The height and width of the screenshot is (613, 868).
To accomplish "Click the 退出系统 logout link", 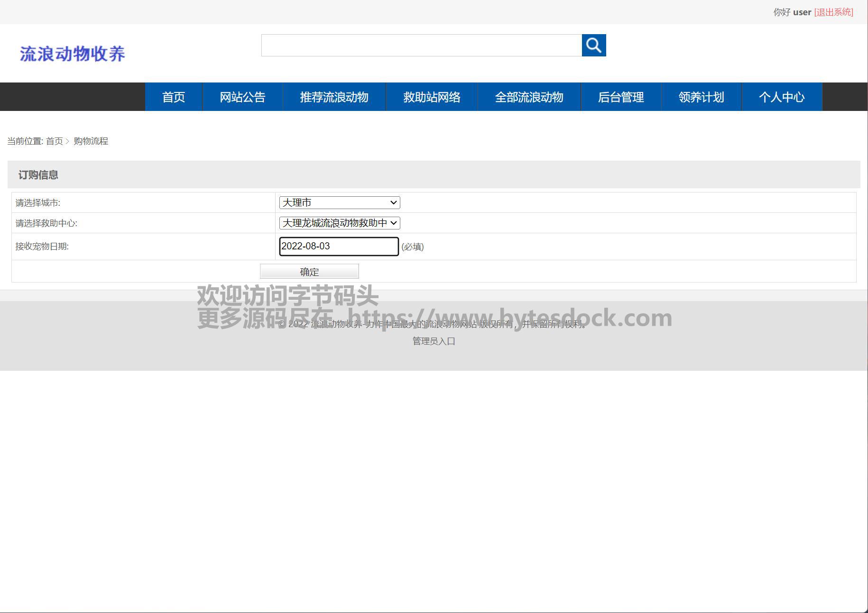I will pos(833,12).
